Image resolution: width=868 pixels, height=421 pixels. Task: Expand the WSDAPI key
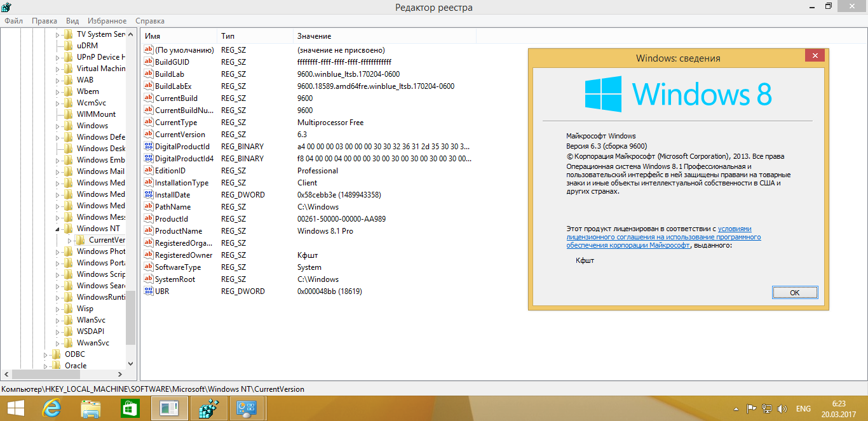tap(57, 331)
